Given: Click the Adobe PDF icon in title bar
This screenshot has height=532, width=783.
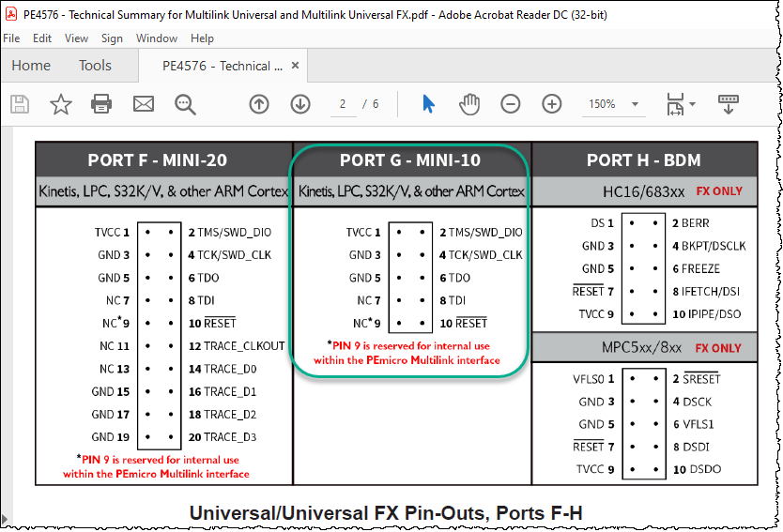Looking at the screenshot, I should point(11,14).
